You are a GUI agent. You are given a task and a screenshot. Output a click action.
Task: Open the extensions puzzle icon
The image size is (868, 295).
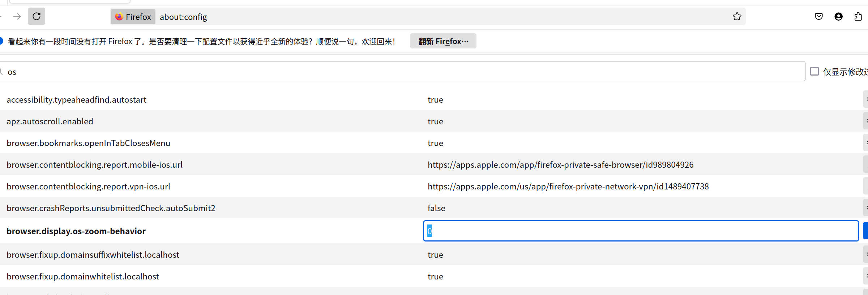point(858,17)
